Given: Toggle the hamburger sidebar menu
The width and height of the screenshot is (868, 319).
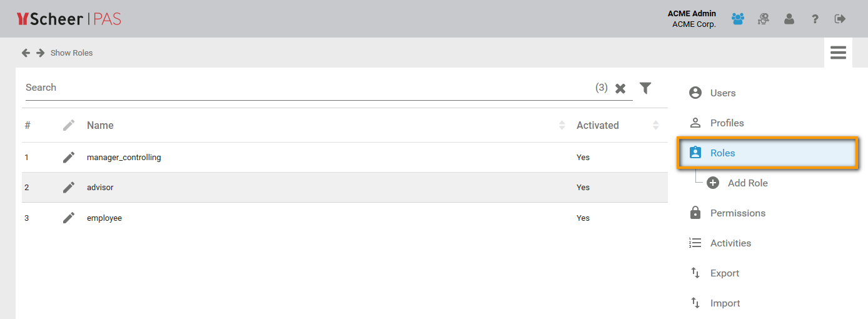Looking at the screenshot, I should [838, 53].
